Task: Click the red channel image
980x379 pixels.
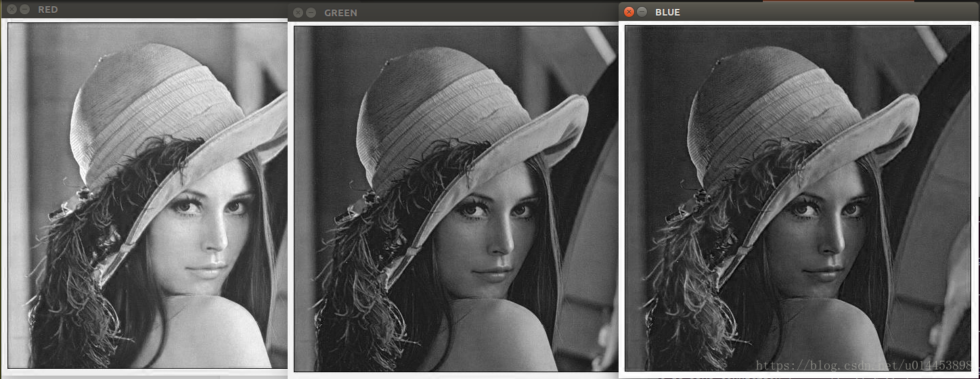Action: [x=148, y=196]
